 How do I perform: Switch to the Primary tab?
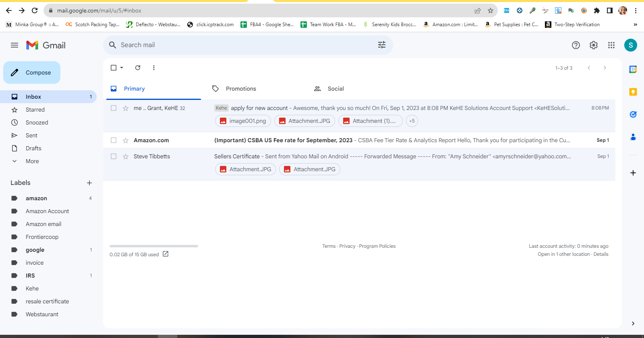click(x=153, y=89)
